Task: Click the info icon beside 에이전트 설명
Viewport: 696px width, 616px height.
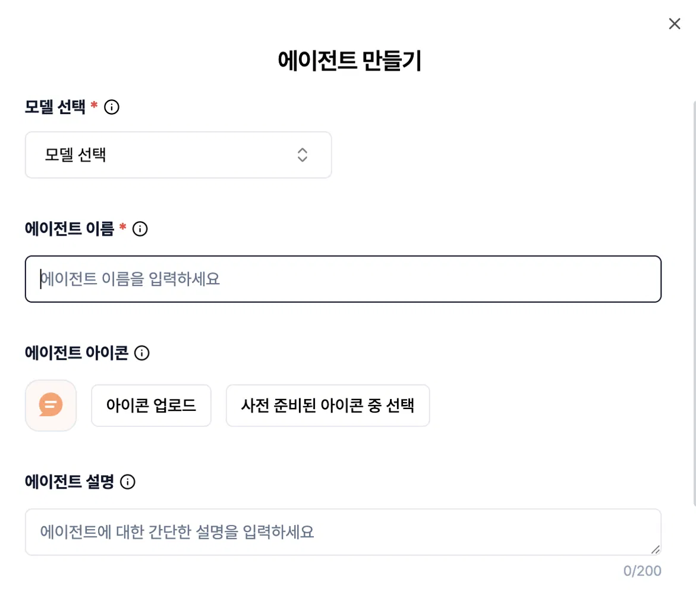Action: click(127, 482)
